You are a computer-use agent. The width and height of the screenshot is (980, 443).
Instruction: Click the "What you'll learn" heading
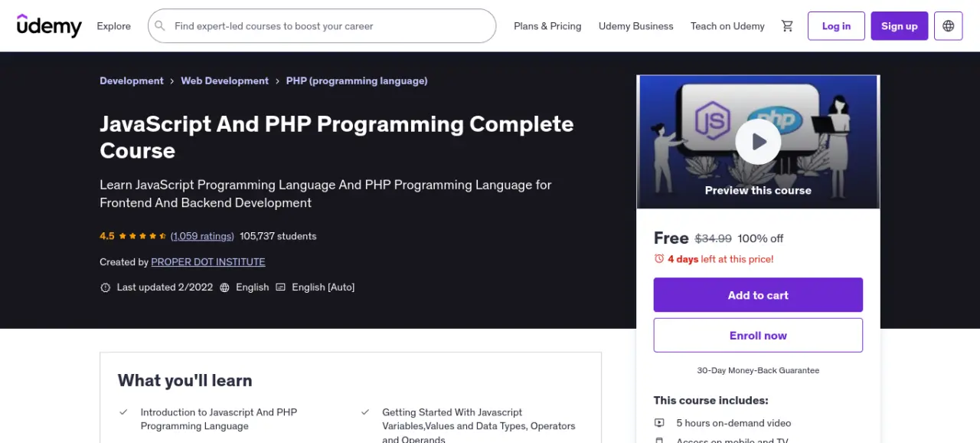point(185,380)
